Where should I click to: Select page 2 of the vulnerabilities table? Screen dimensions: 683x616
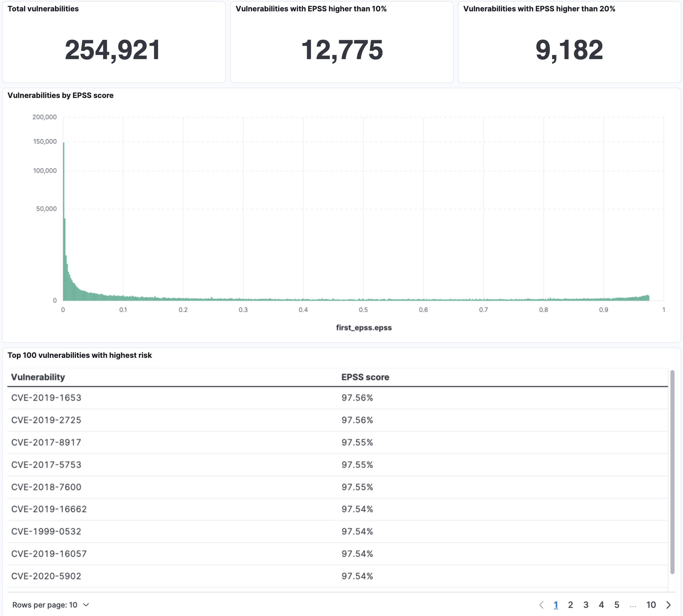coord(571,605)
